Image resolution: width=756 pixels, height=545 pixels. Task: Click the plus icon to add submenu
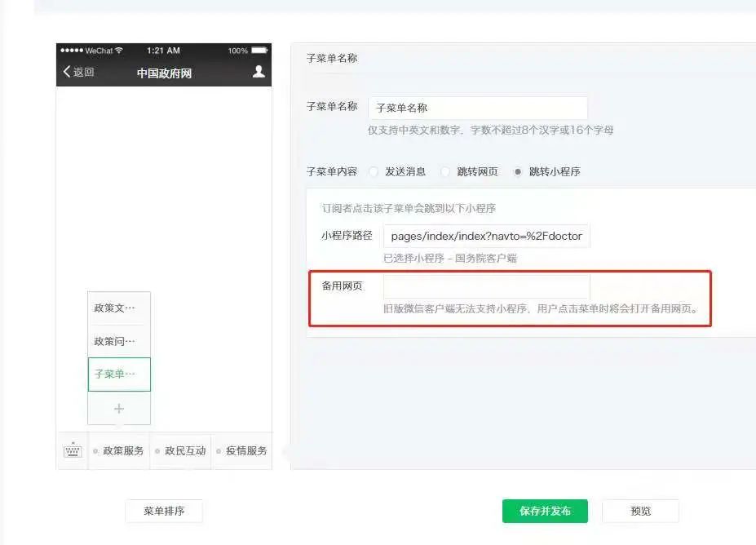119,409
